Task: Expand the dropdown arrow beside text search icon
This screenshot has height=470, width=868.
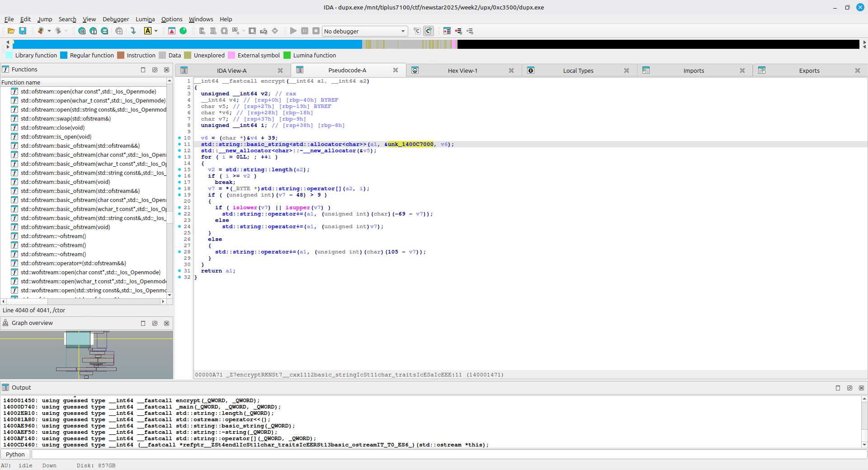Action: click(156, 31)
